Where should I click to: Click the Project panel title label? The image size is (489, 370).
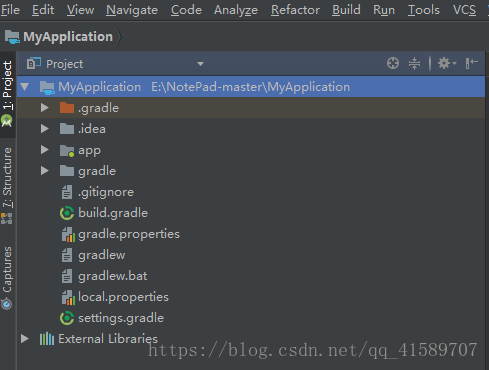click(x=65, y=64)
